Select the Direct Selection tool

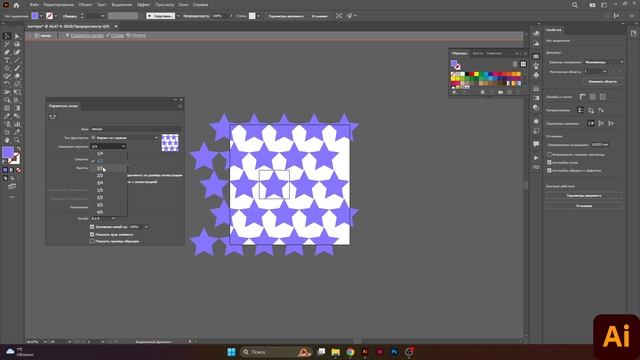point(17,36)
